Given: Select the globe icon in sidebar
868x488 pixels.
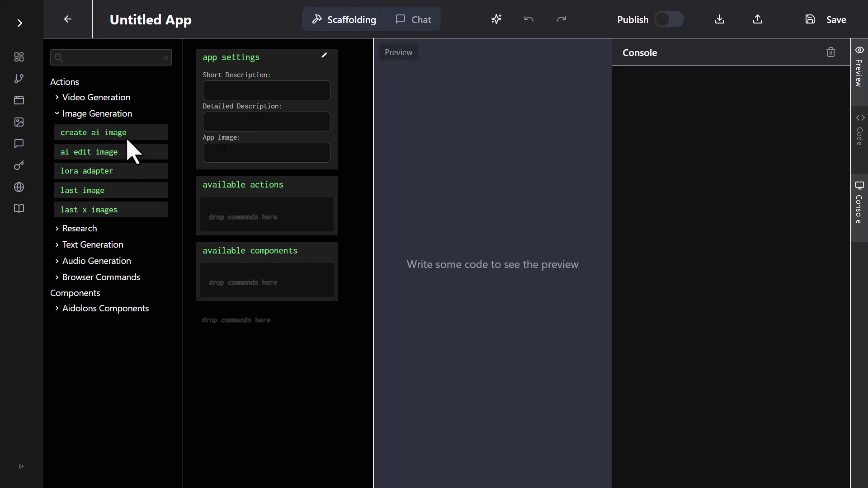Looking at the screenshot, I should point(19,187).
